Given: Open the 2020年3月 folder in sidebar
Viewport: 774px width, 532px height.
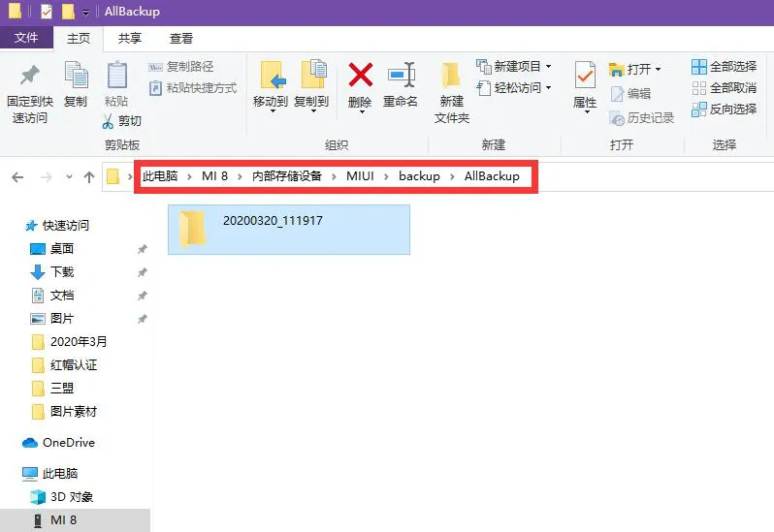Looking at the screenshot, I should 69,342.
